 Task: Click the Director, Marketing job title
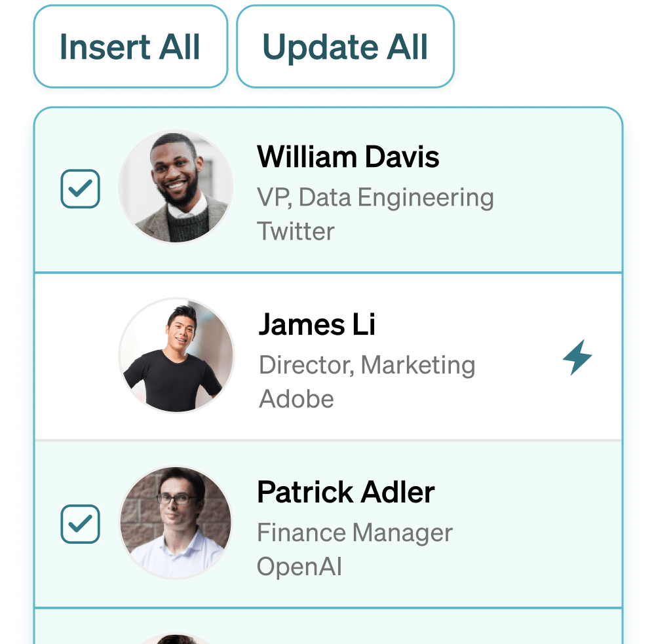(367, 365)
